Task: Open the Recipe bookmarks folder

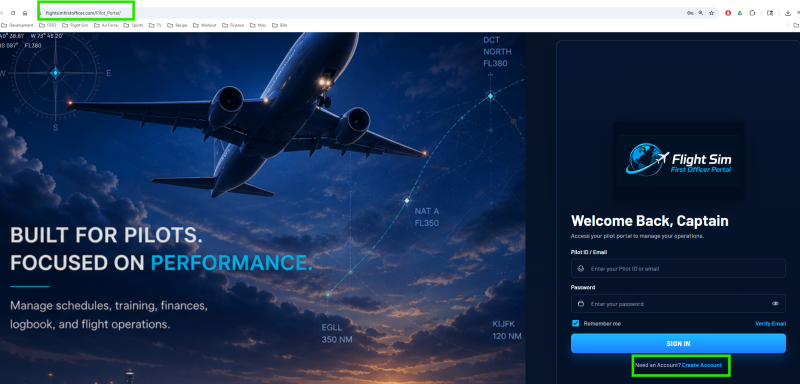Action: tap(178, 25)
